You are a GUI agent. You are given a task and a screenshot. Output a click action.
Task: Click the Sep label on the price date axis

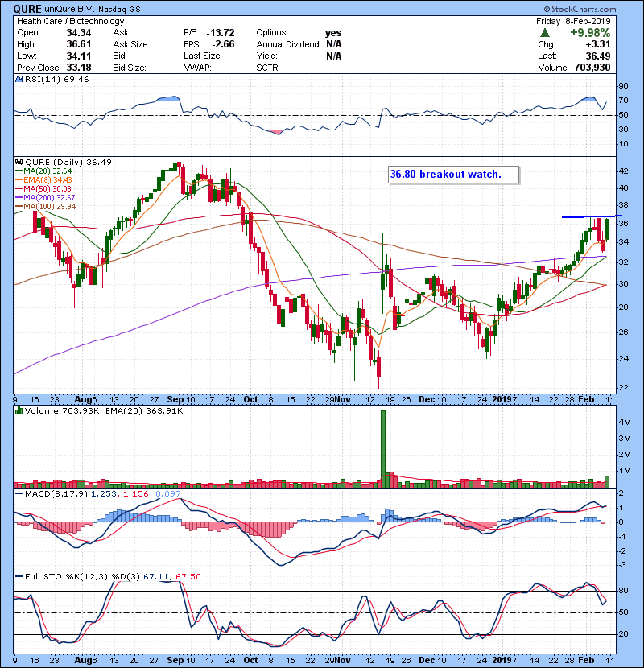tap(175, 400)
